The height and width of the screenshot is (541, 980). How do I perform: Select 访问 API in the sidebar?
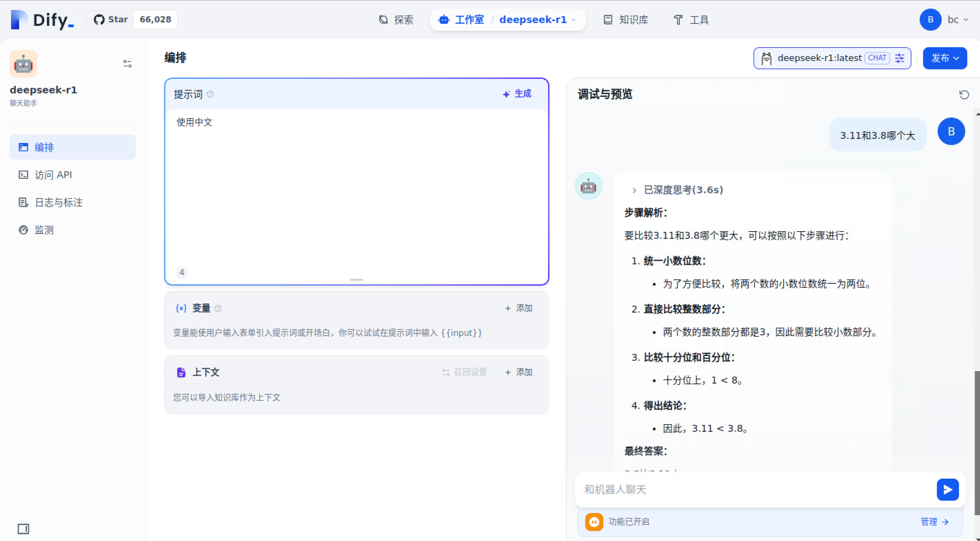(x=73, y=175)
